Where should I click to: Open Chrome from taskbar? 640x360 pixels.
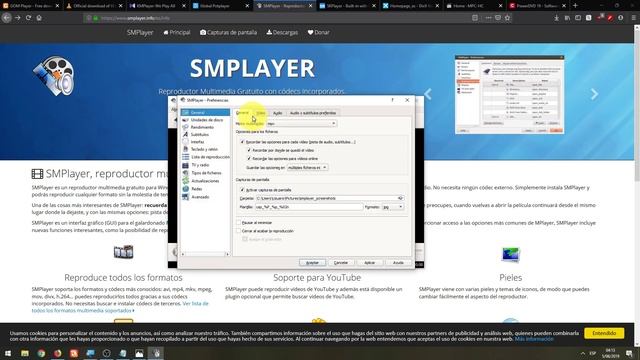point(41,353)
